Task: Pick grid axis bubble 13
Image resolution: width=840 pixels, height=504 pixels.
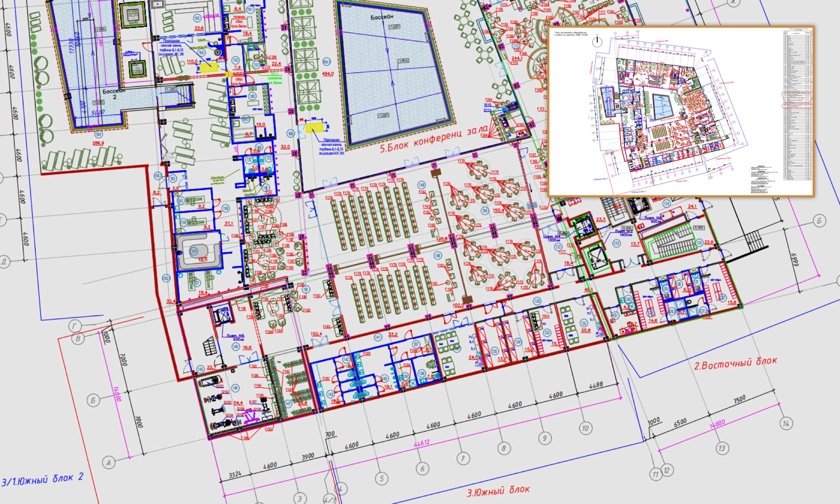Action: [x=722, y=448]
